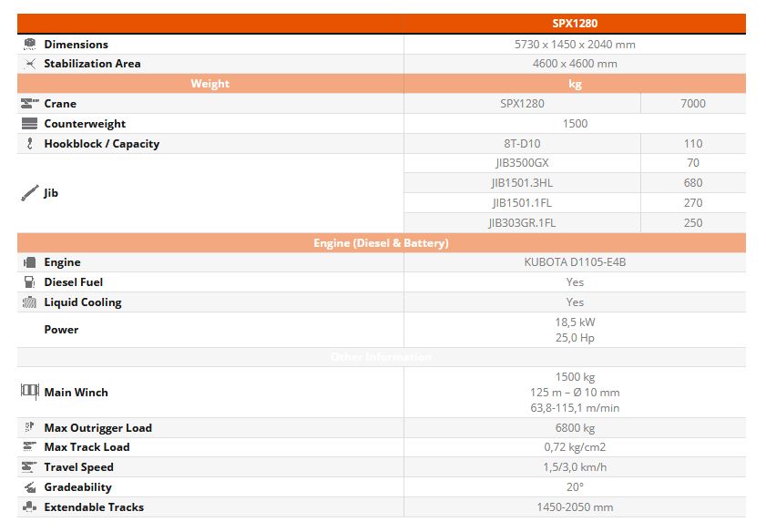Viewport: 766px width, 532px height.
Task: Click the Engine icon
Action: (x=29, y=262)
